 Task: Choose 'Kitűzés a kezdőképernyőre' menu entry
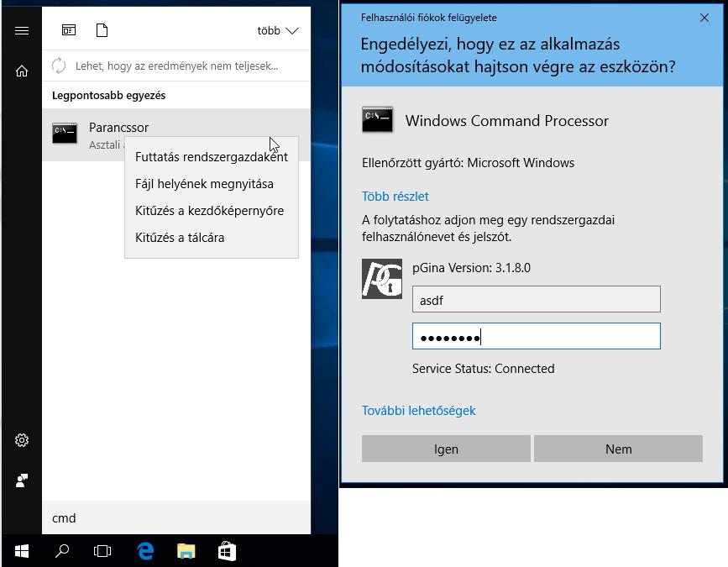click(x=212, y=211)
